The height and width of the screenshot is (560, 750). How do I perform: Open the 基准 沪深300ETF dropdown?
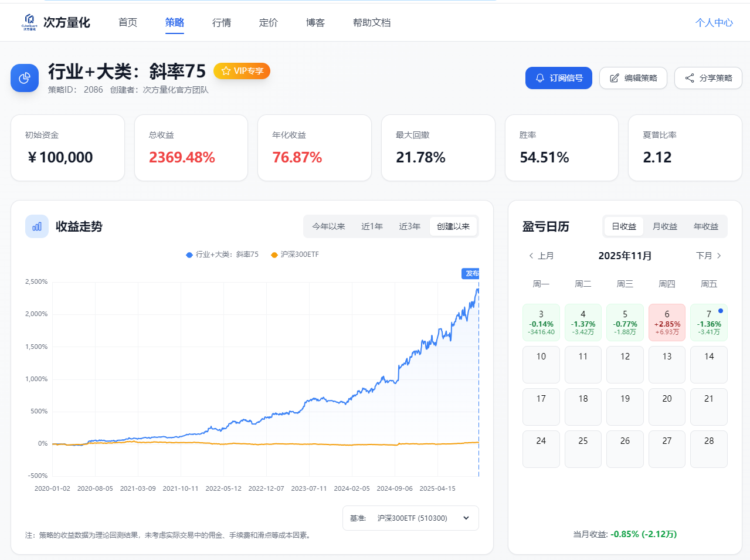(410, 518)
